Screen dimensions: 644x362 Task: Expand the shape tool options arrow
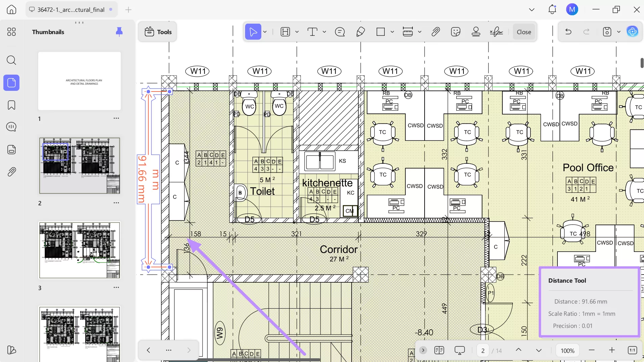pos(392,32)
